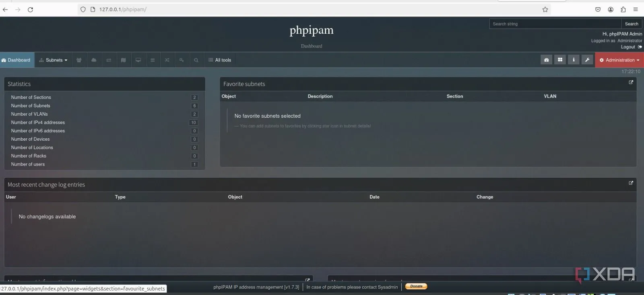The height and width of the screenshot is (295, 644).
Task: Expand the Administration dropdown
Action: [619, 60]
